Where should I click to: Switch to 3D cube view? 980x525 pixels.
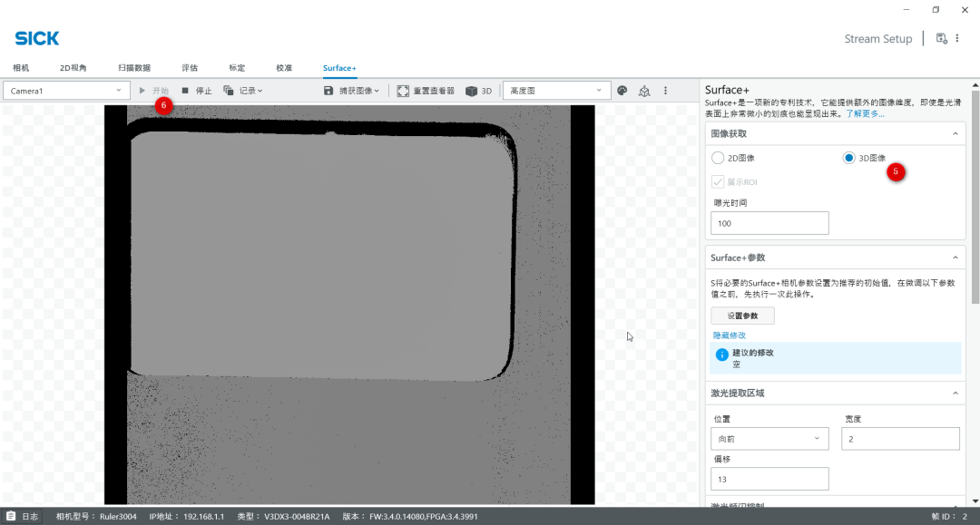[472, 91]
